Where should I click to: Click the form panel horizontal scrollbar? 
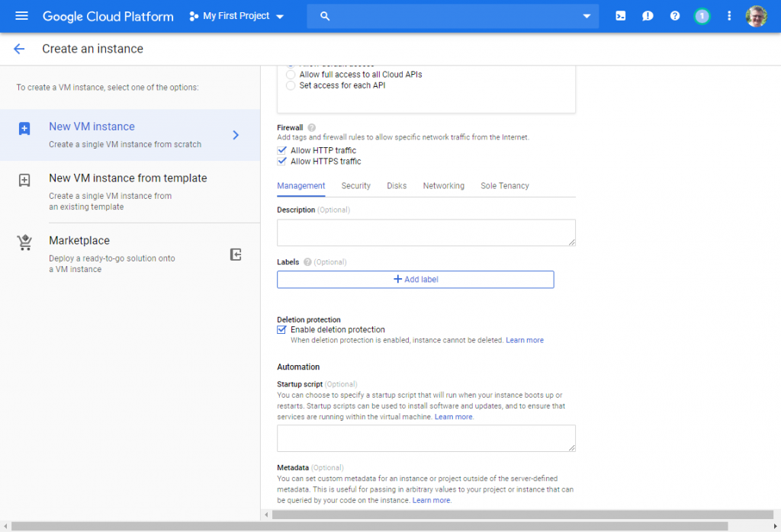[x=522, y=514]
